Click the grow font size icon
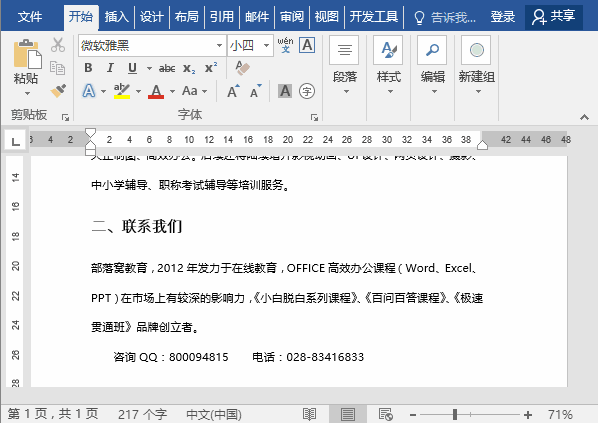Image resolution: width=598 pixels, height=423 pixels. tap(233, 91)
